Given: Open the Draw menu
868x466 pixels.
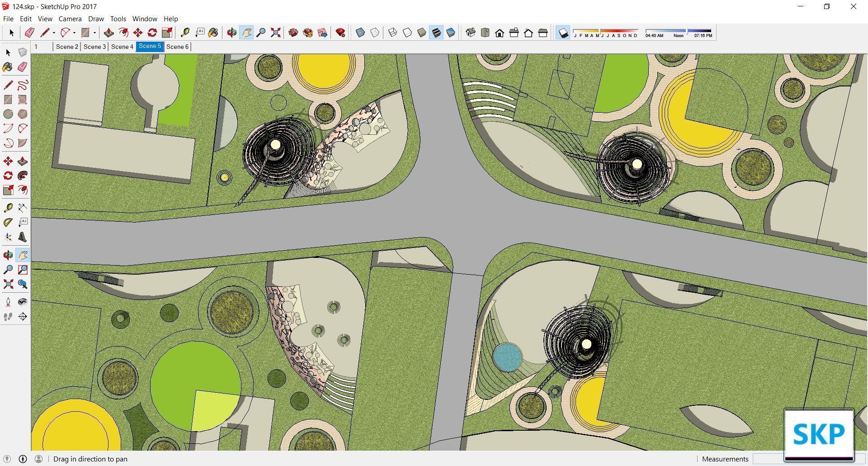Looking at the screenshot, I should coord(96,19).
